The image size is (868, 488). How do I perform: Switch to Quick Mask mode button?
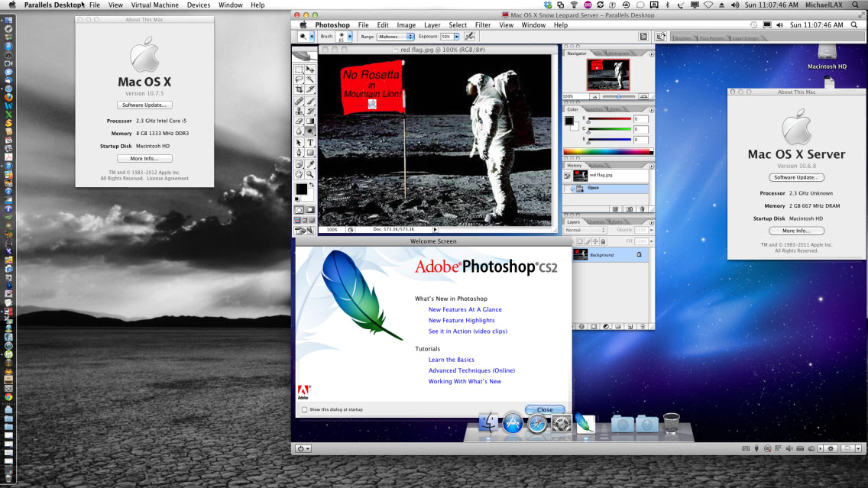pyautogui.click(x=310, y=209)
